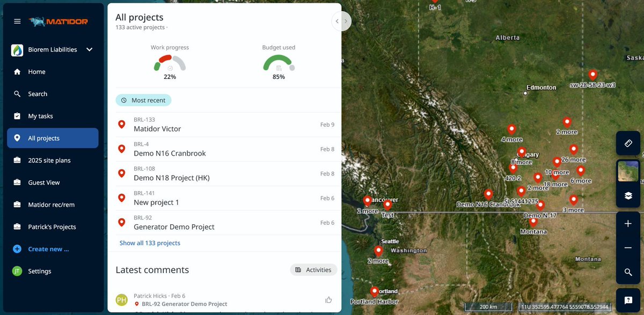Click the sw-28-58-23-w3 map pin
The image size is (644, 315).
[592, 75]
